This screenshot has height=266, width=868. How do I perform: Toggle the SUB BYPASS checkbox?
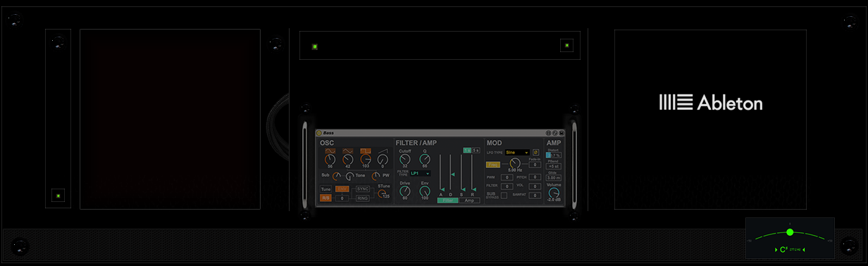click(x=504, y=196)
